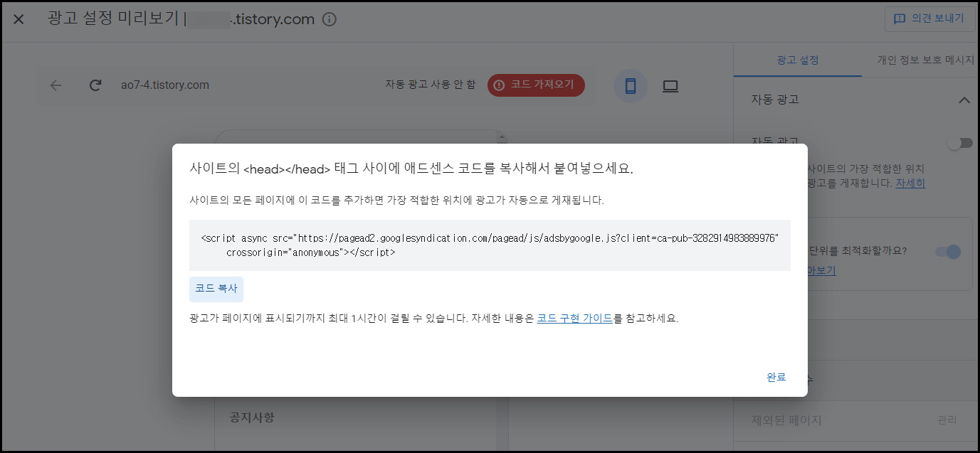The image size is (980, 453).
Task: Toggle the ad unit optimization switch
Action: [948, 252]
